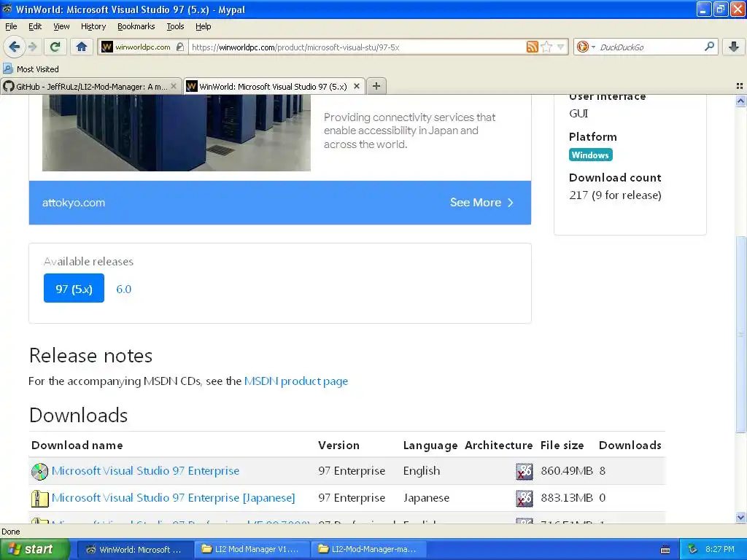Switch to LI2-Mod-Manager-ma folder window
The image size is (747, 560).
[x=368, y=549]
